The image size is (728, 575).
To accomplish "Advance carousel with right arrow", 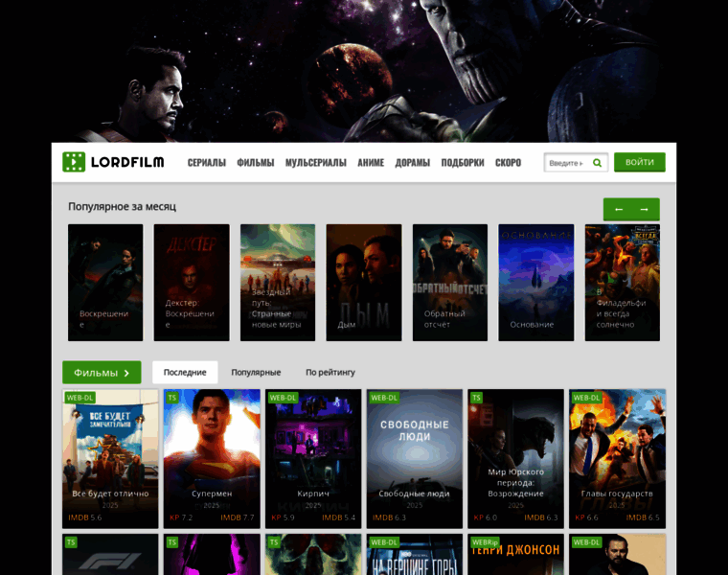I will [645, 210].
